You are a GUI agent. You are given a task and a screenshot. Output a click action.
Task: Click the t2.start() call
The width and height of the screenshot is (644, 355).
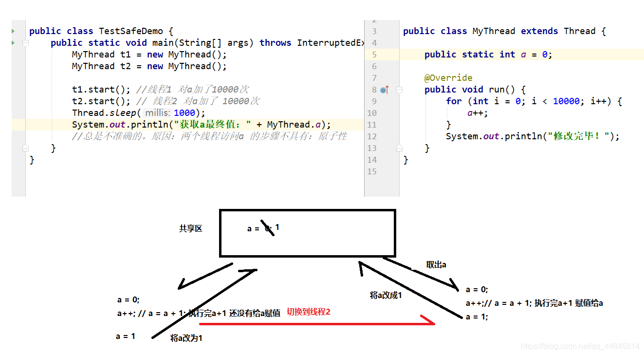click(101, 101)
